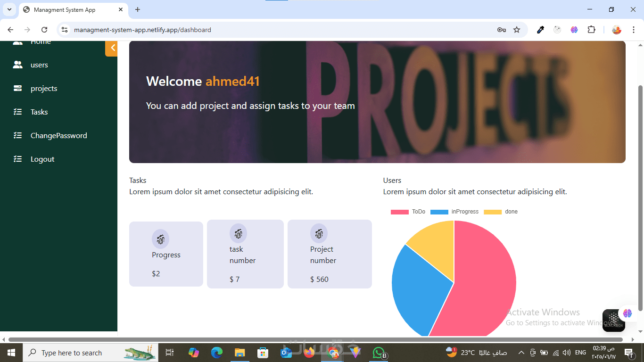Image resolution: width=644 pixels, height=362 pixels.
Task: Open the users page icon in sidebar
Action: 18,65
